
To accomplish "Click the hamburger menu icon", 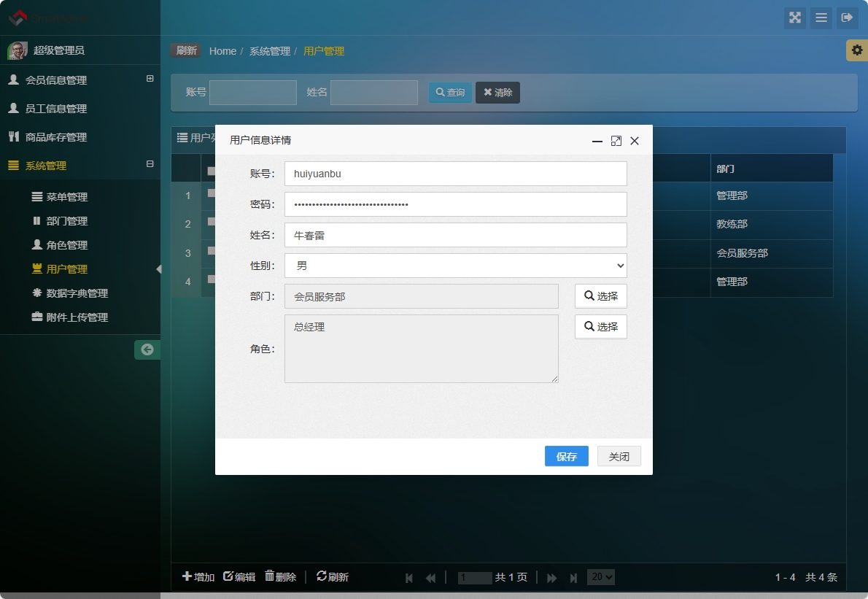I will tap(821, 18).
